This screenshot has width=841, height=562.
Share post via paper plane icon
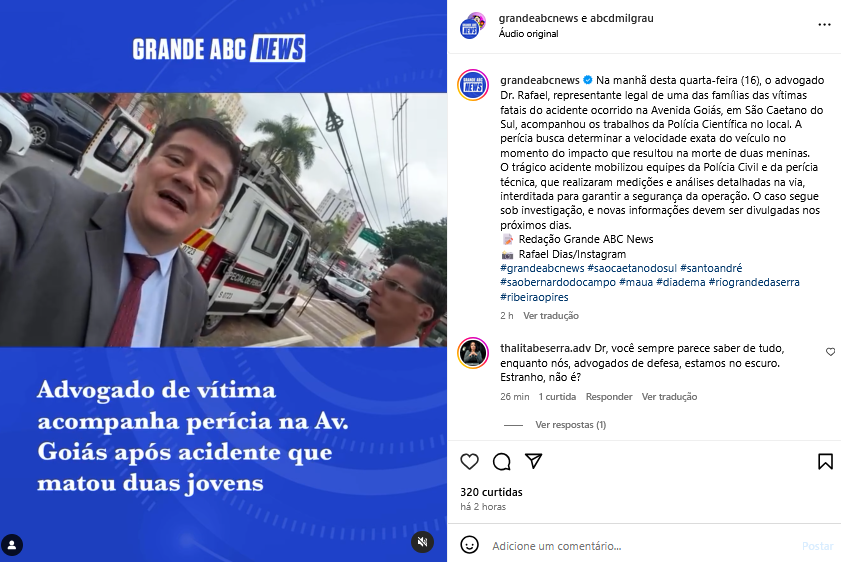(x=534, y=461)
